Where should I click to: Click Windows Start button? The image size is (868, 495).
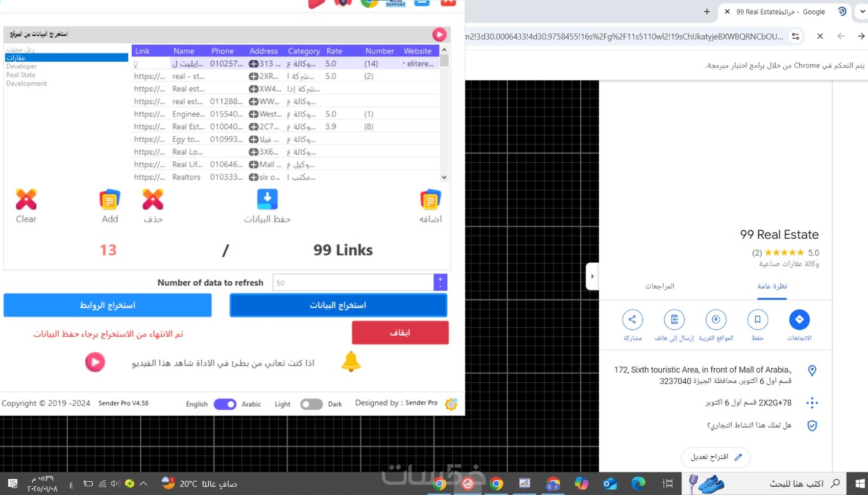(859, 483)
